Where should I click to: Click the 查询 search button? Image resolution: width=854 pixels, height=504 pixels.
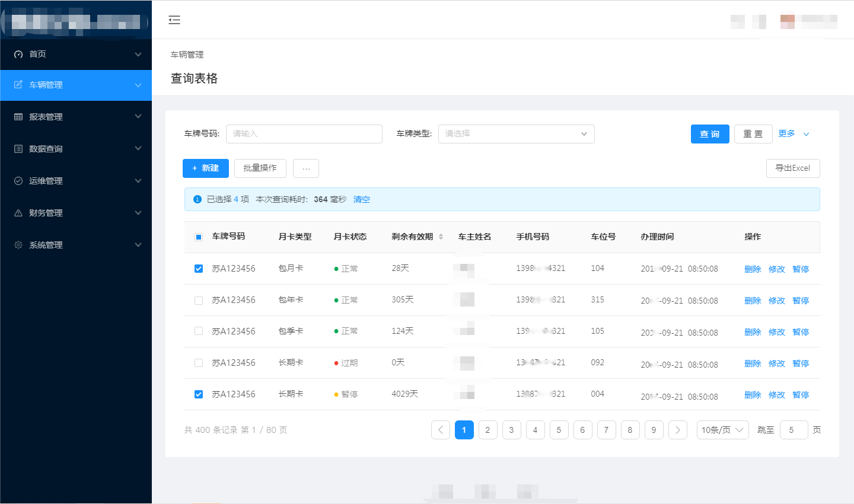click(709, 134)
